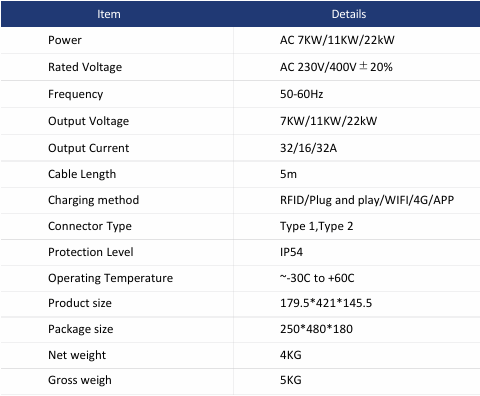Image resolution: width=480 pixels, height=396 pixels.
Task: Select the Connector Type label
Action: pyautogui.click(x=90, y=226)
